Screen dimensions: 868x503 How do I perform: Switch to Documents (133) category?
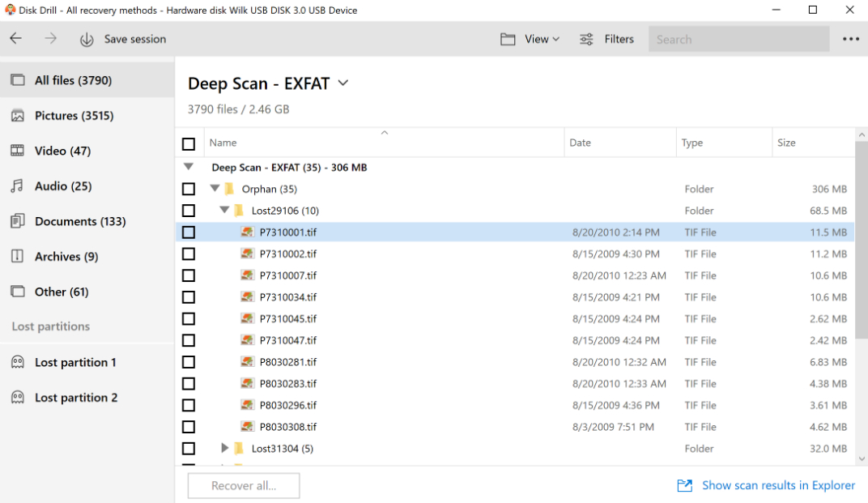point(87,221)
